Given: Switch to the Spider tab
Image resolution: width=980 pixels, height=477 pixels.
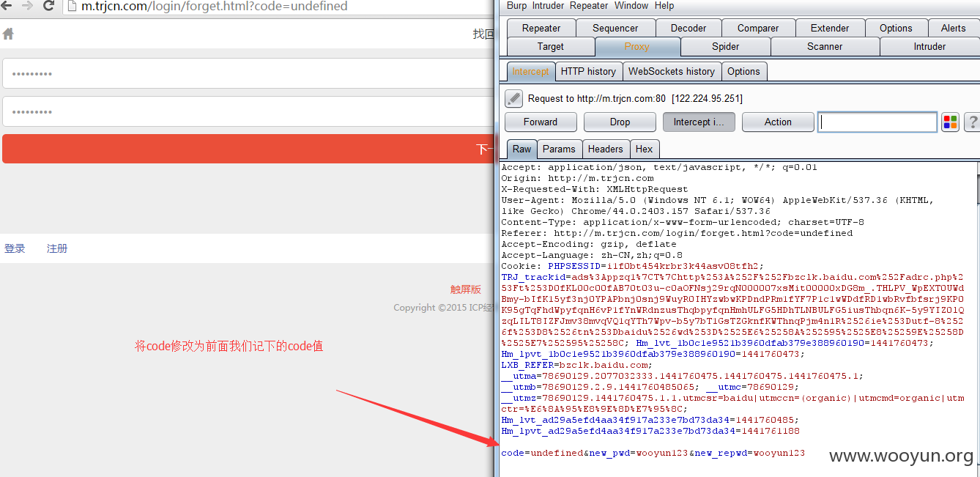Looking at the screenshot, I should pyautogui.click(x=726, y=46).
